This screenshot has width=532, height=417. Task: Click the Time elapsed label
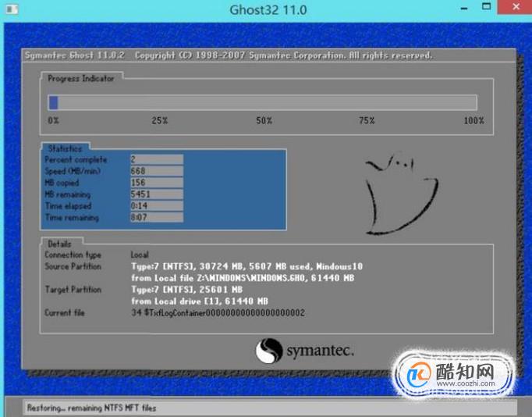[68, 206]
